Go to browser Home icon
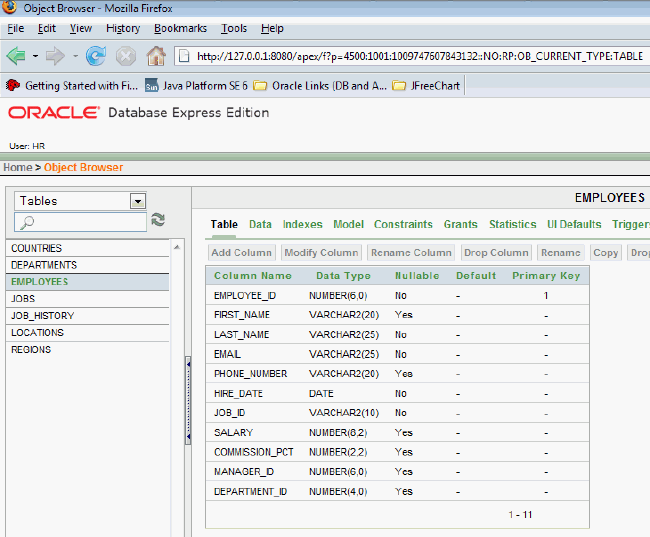Image resolution: width=650 pixels, height=537 pixels. [155, 56]
